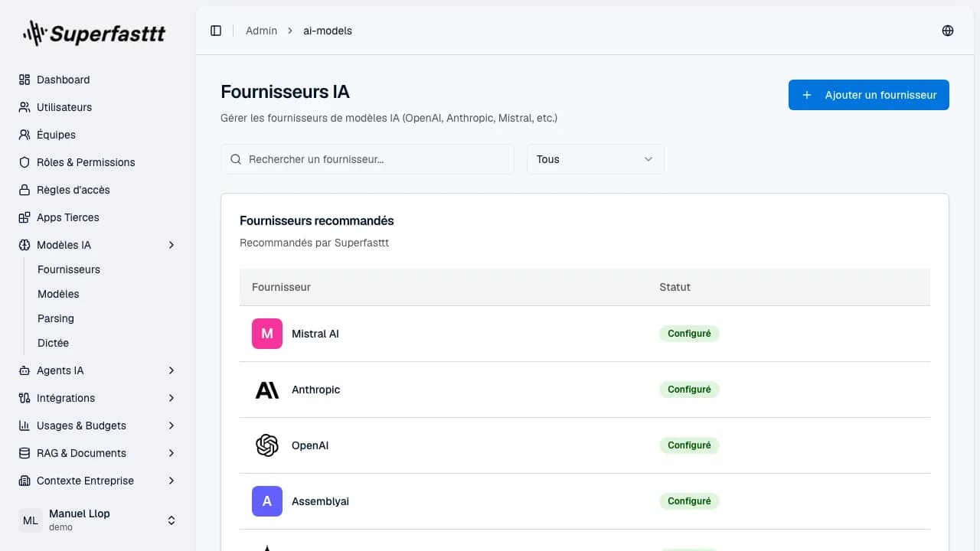
Task: Expand the Contexte Entreprise chevron
Action: point(171,481)
